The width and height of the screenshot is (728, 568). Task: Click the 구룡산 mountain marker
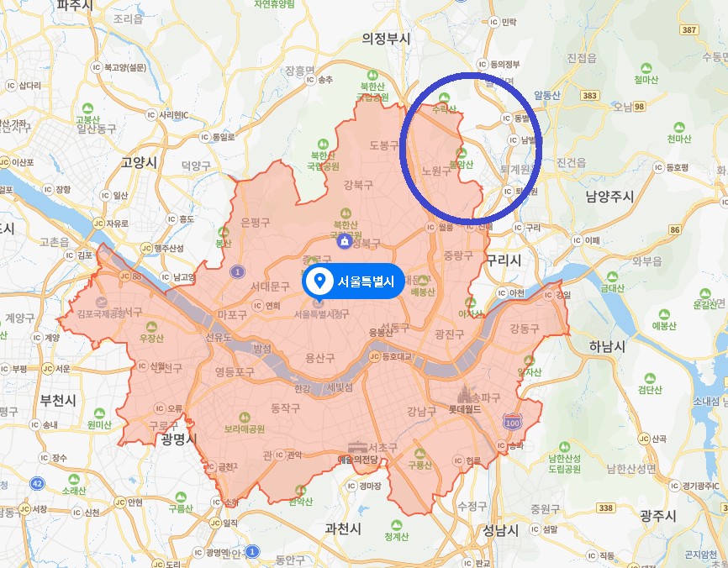pos(419,454)
